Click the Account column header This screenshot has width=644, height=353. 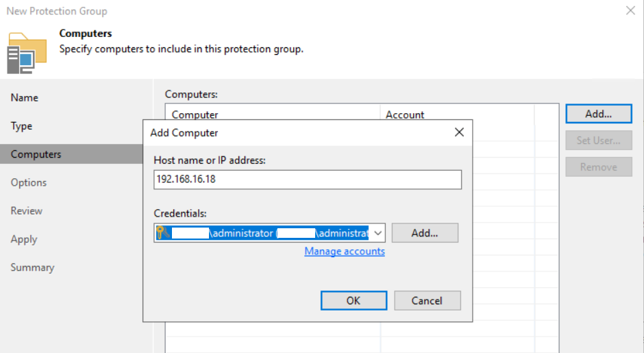pos(405,115)
